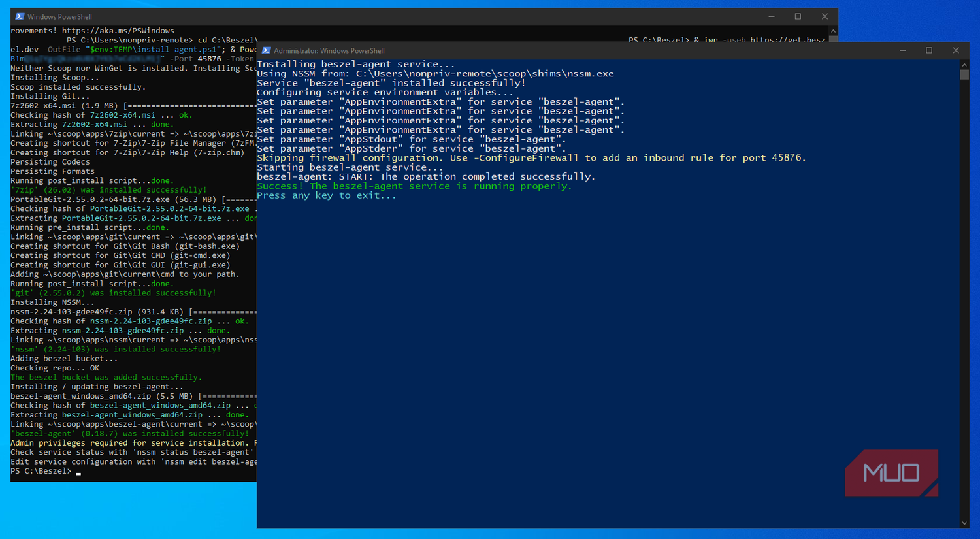Screen dimensions: 980x539
Task: Click the "Admin privileges required for service installation" line
Action: (x=133, y=443)
